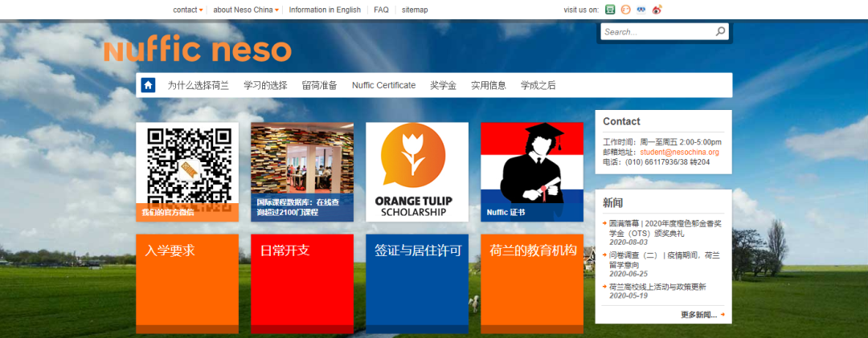Click the orange face social icon
This screenshot has height=338, width=868.
626,10
